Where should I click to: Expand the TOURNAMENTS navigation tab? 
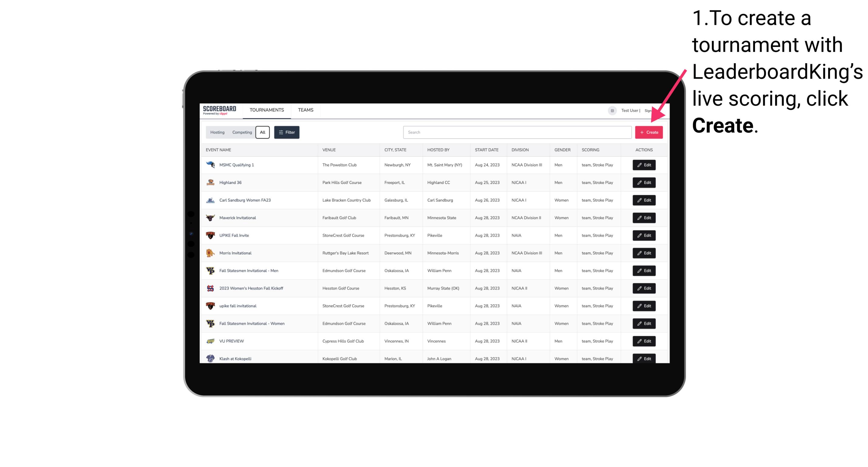pyautogui.click(x=266, y=110)
